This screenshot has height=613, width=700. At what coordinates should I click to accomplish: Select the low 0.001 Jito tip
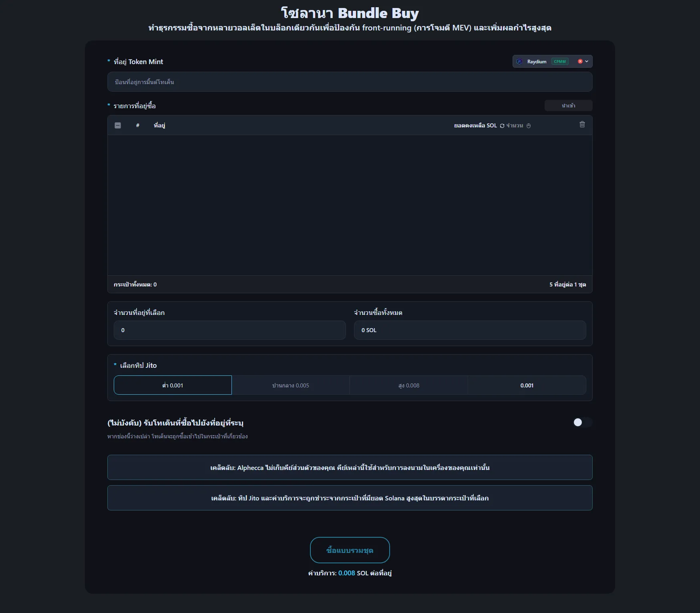[x=173, y=385]
